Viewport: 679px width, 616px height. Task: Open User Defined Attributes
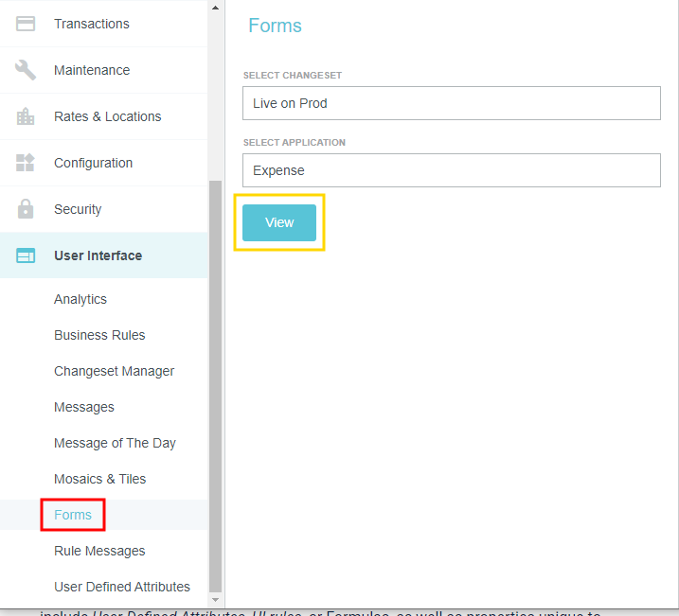[121, 587]
